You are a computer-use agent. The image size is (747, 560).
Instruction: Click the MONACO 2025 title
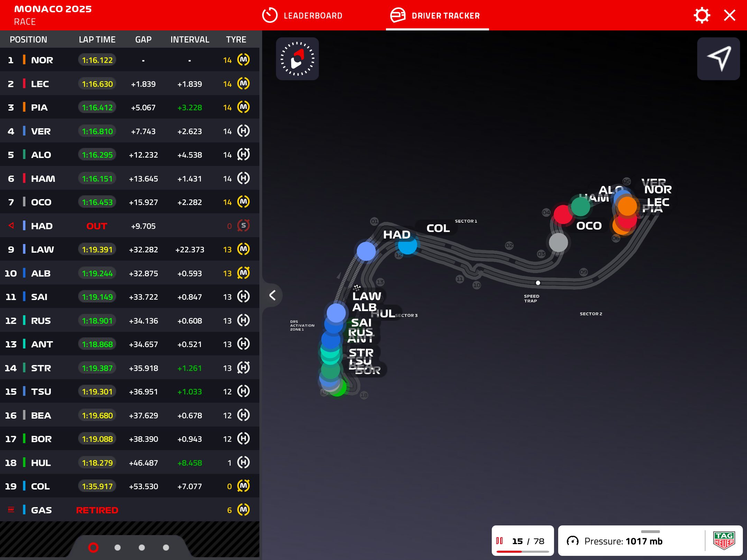point(53,9)
